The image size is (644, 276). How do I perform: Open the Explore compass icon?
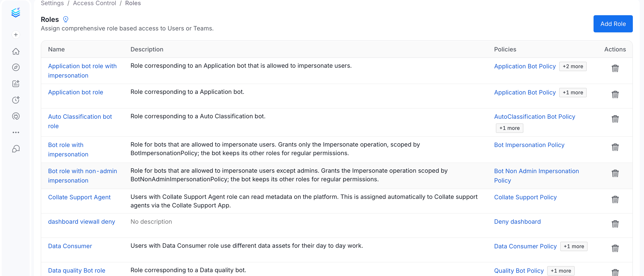point(16,67)
